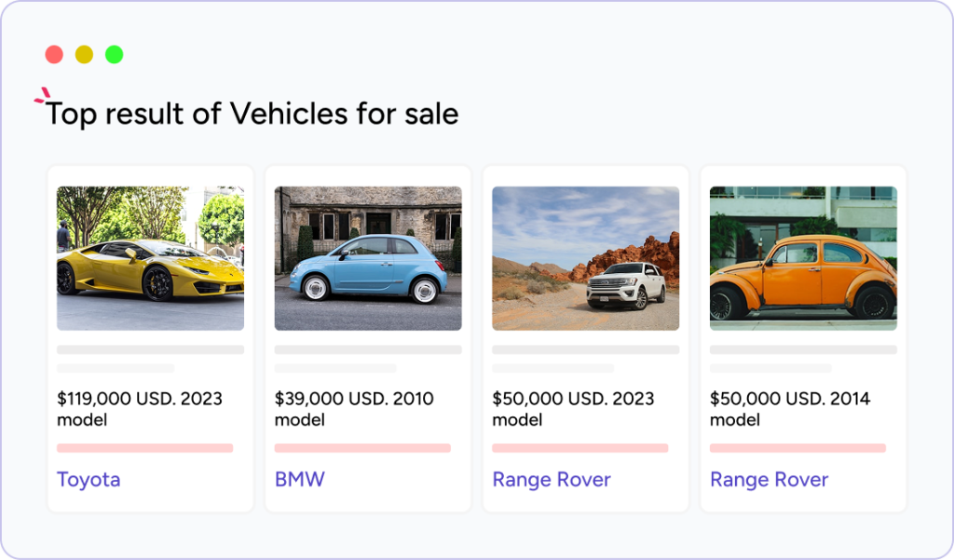Open the orange Beetle car photo
This screenshot has height=560, width=954.
(x=803, y=258)
